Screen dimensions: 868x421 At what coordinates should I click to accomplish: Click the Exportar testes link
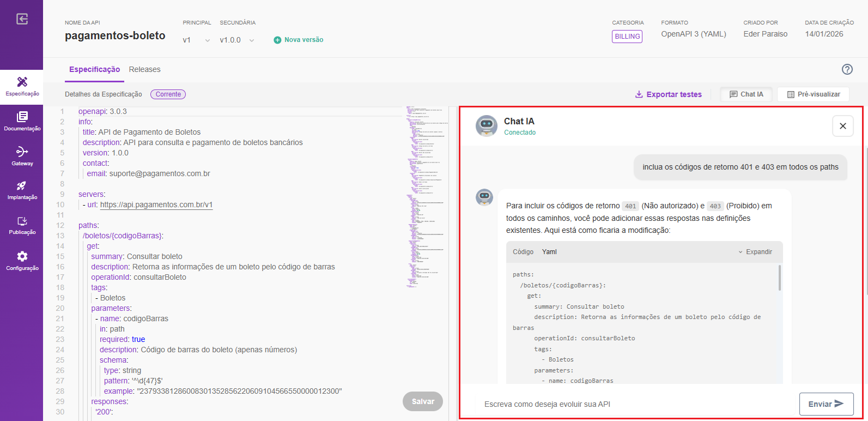pos(669,94)
